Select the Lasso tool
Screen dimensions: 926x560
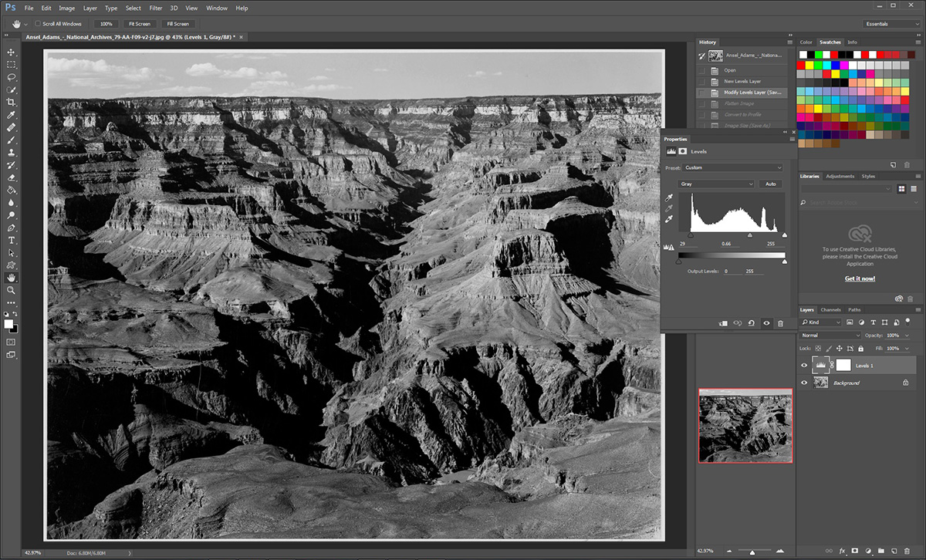[x=12, y=77]
